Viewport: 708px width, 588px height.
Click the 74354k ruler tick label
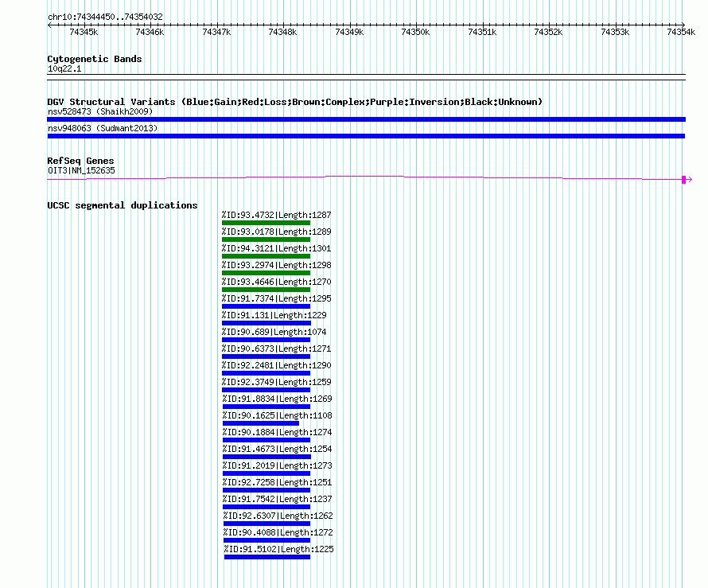pyautogui.click(x=681, y=32)
